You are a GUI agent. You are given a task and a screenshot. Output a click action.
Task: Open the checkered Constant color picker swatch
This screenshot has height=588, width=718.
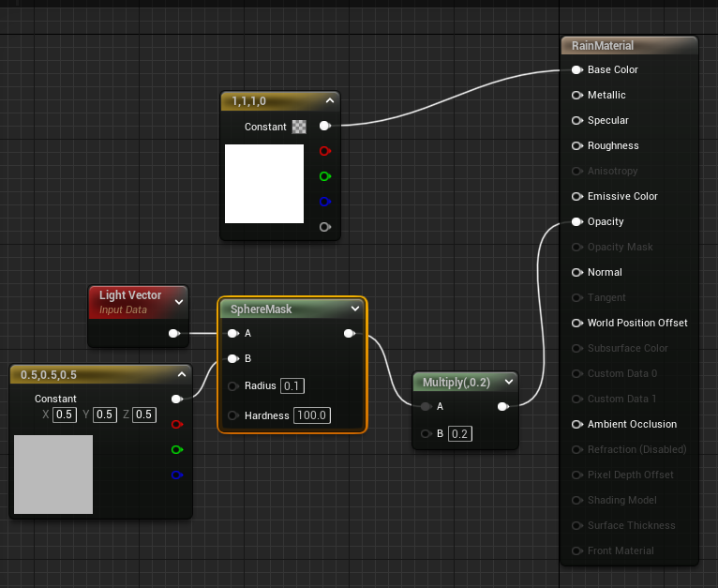[299, 127]
